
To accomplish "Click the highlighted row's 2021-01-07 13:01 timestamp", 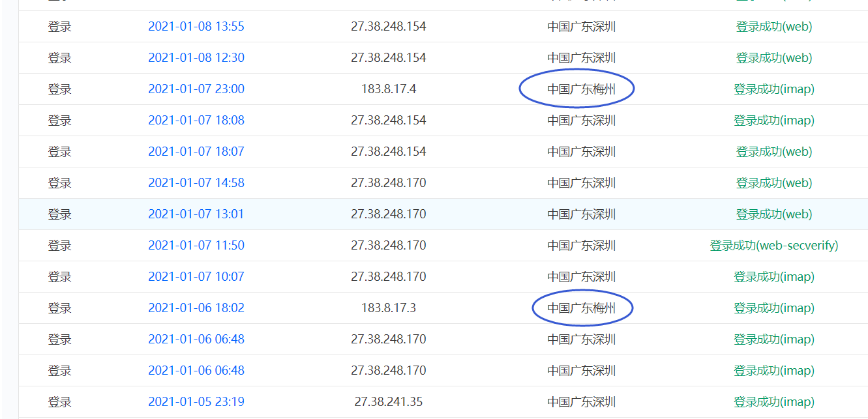I will coord(196,214).
